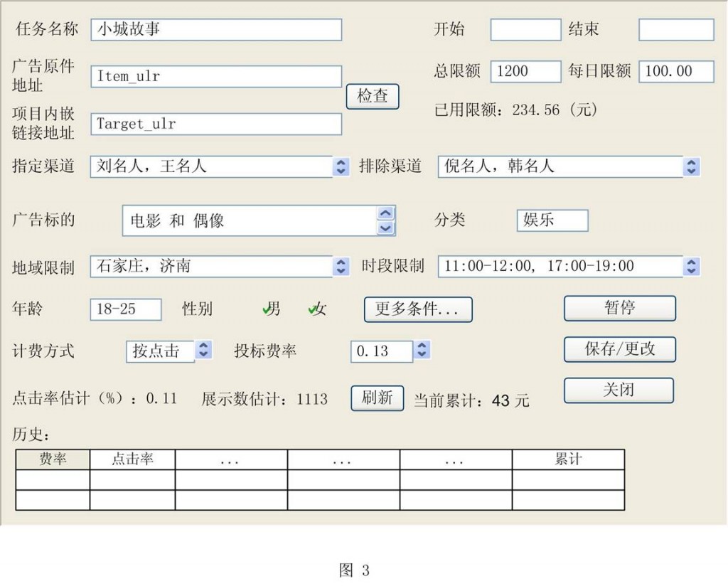The image size is (728, 586).
Task: Click the 年龄 field showing 18-25
Action: click(x=126, y=309)
